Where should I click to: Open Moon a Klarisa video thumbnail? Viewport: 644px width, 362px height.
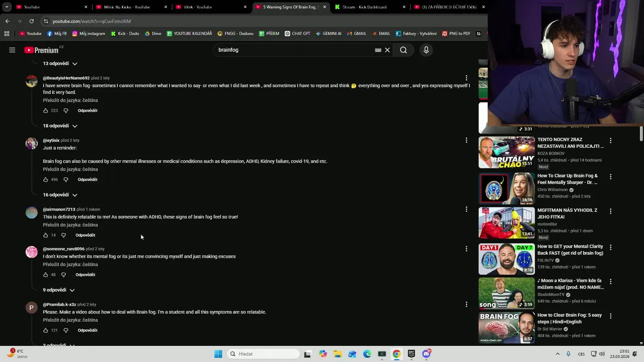[x=507, y=293]
